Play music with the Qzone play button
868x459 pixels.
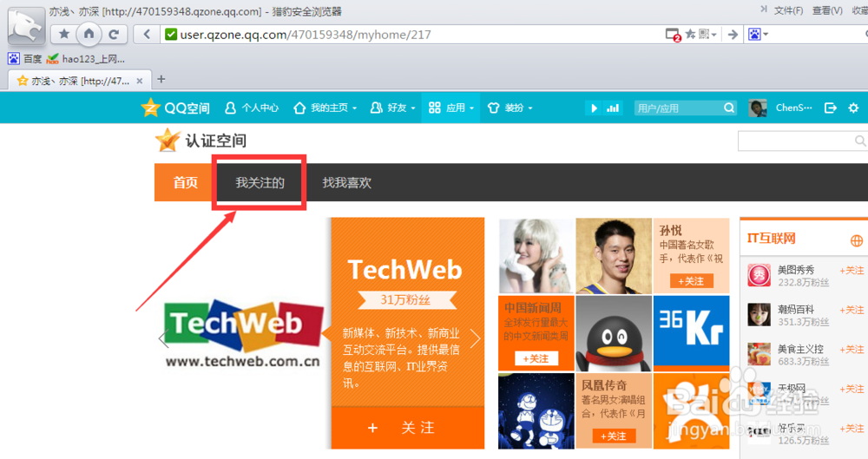[594, 108]
